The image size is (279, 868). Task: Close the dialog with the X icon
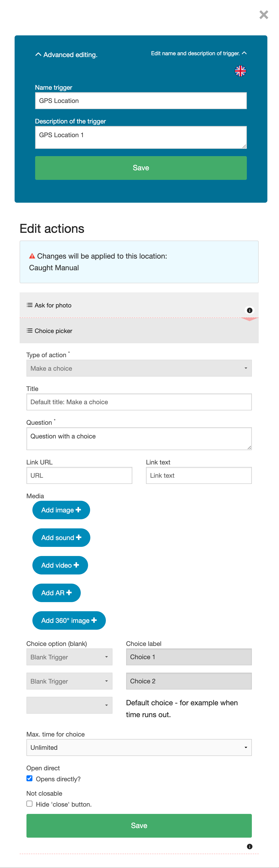point(263,15)
